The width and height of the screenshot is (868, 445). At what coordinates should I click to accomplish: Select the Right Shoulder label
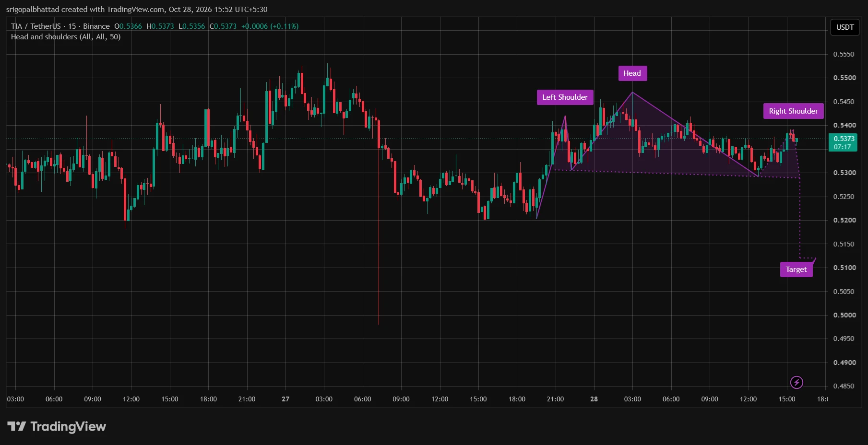coord(793,111)
